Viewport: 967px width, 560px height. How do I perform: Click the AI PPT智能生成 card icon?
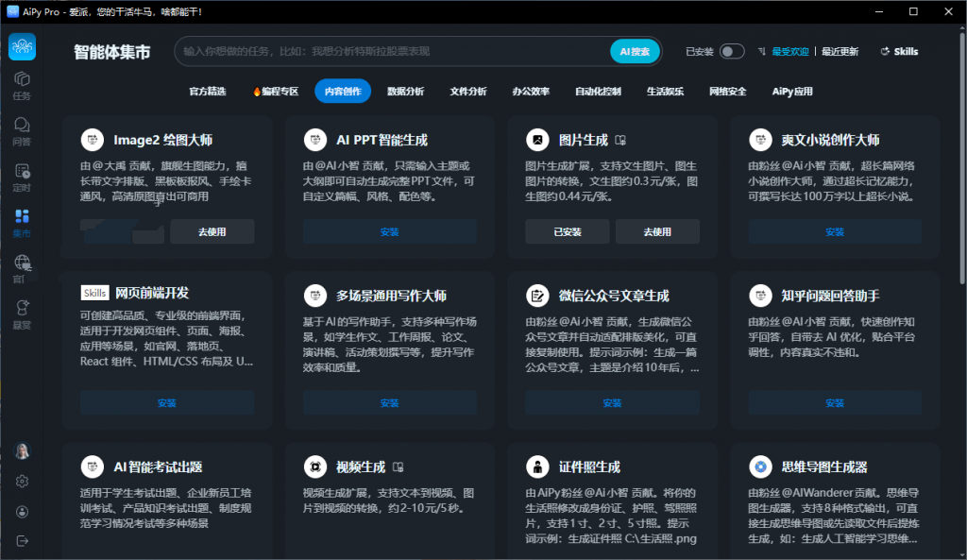pyautogui.click(x=315, y=140)
